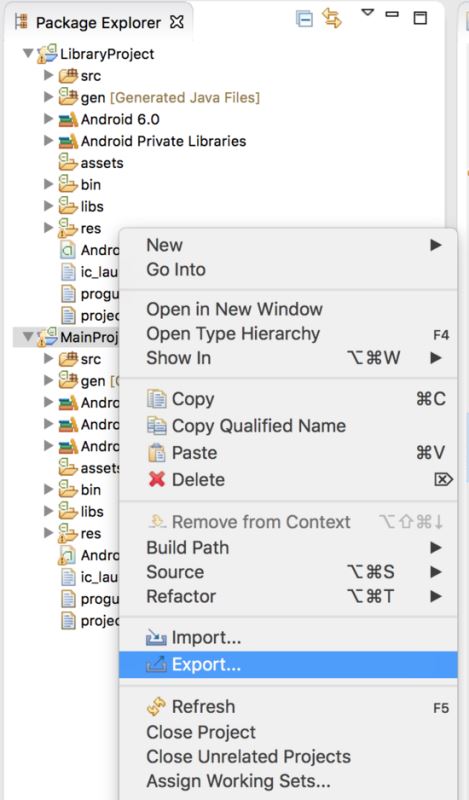Click the Copy icon in context menu

[x=157, y=398]
